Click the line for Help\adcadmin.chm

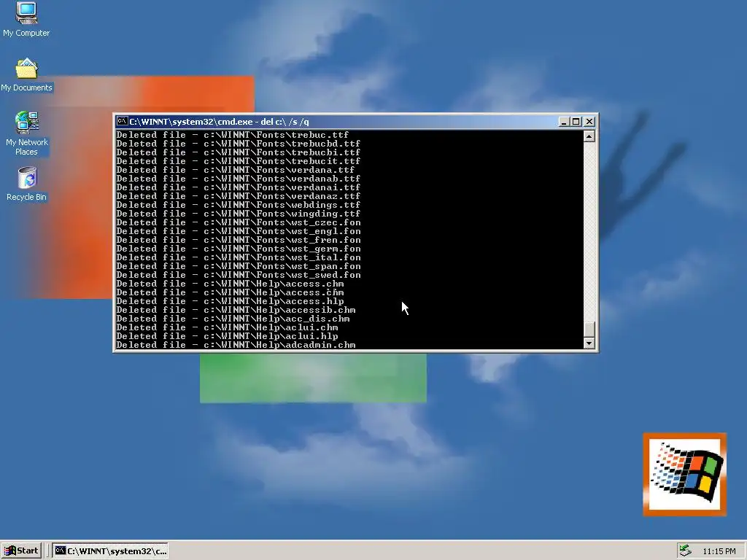point(236,345)
